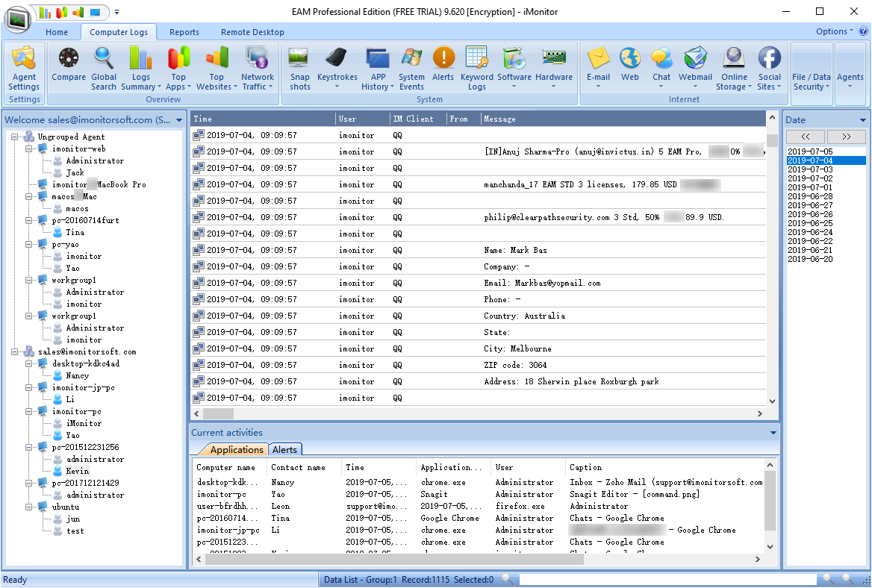Select user Tina under pc-20160714furt
Image resolution: width=872 pixels, height=588 pixels.
click(x=75, y=232)
